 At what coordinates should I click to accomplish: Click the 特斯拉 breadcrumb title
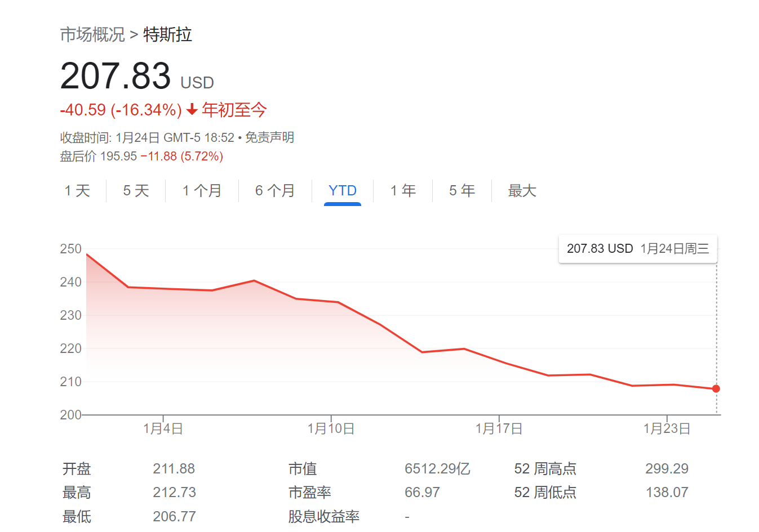167,34
